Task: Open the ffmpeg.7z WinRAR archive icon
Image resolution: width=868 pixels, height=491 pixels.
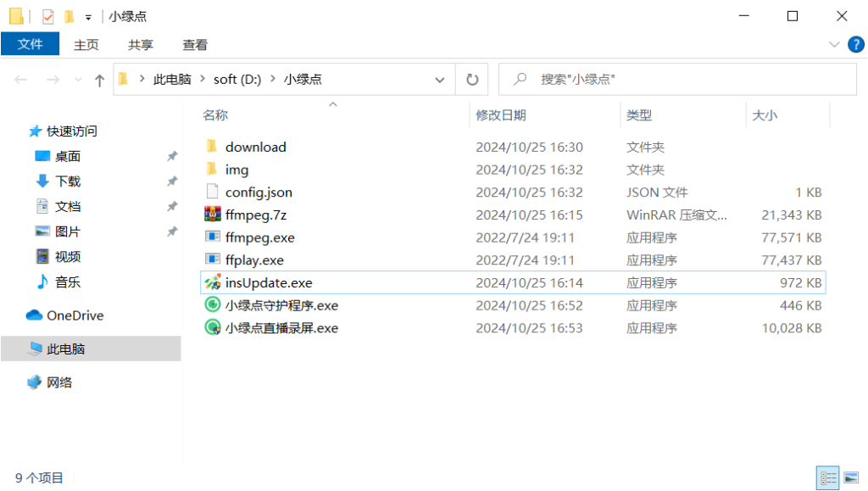Action: (x=212, y=215)
